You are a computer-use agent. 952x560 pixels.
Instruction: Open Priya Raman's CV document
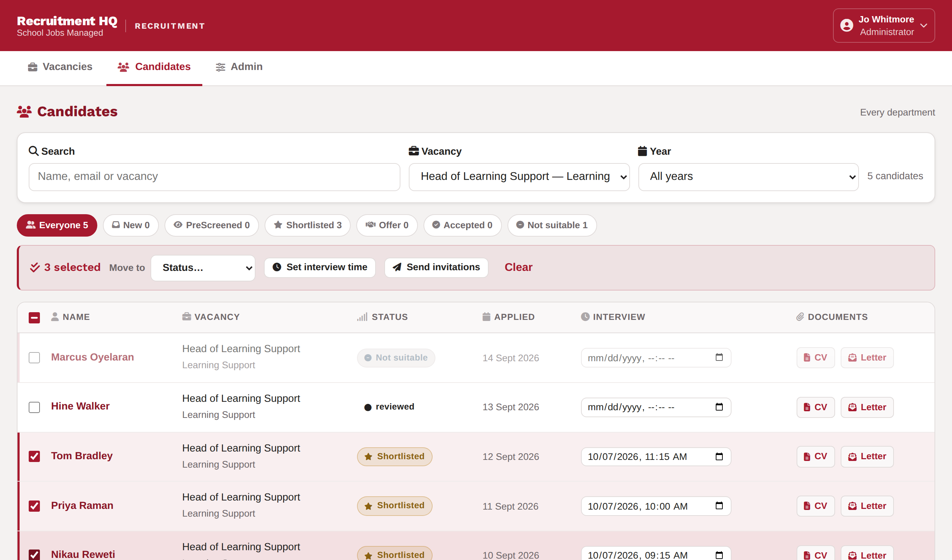[815, 506]
